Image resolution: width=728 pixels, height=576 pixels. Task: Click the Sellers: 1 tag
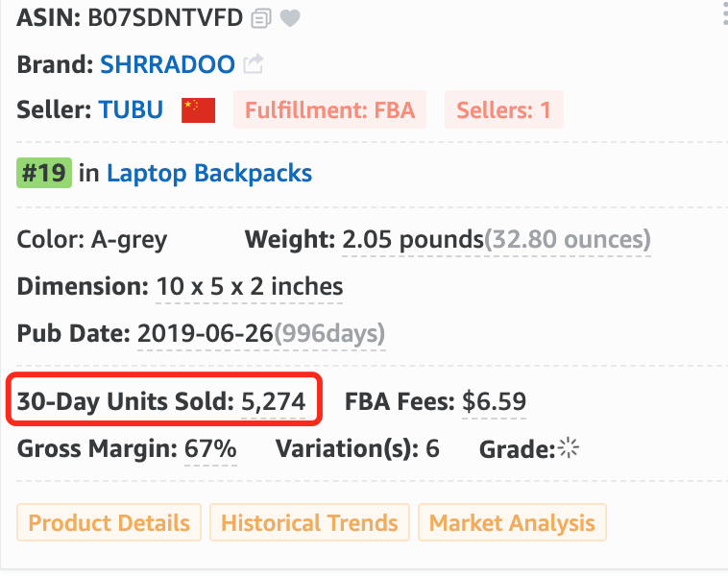(504, 109)
